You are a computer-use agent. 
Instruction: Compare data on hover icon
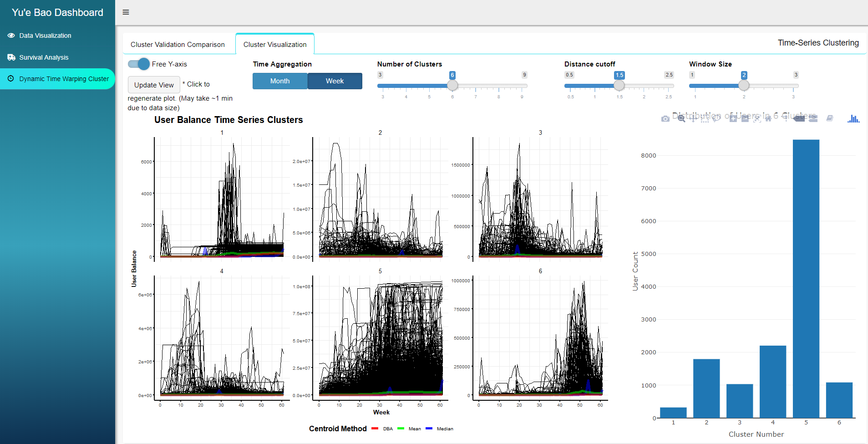coord(813,118)
